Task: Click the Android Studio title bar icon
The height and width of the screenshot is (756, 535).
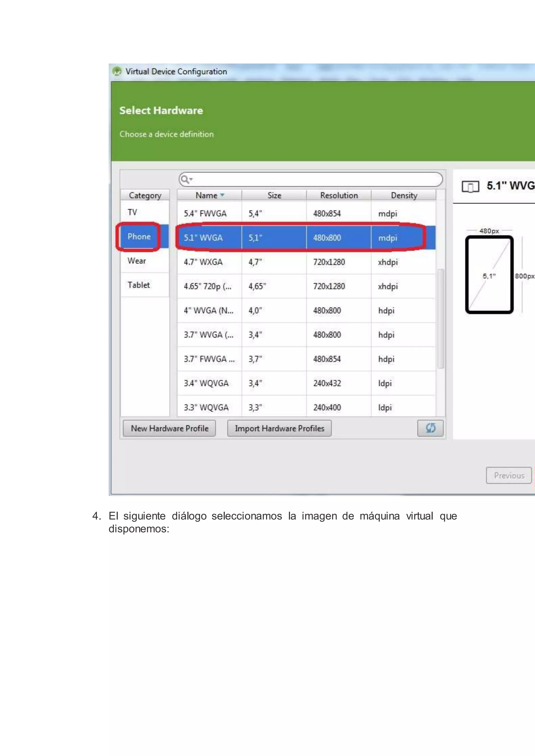Action: click(117, 72)
